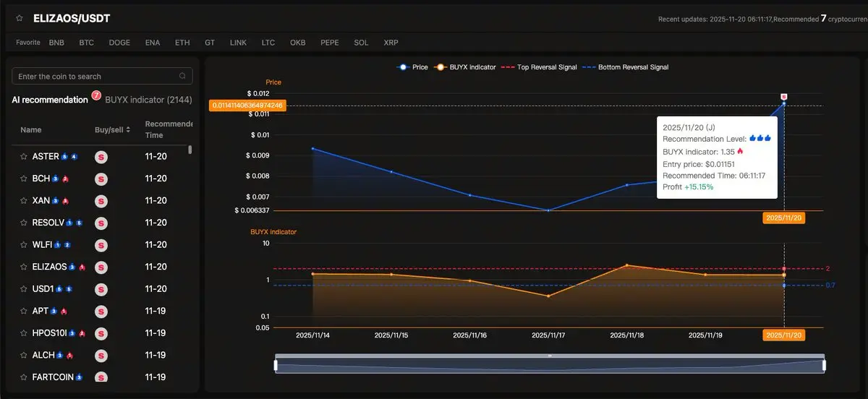Open the BTC favorite coin
868x399 pixels.
[x=87, y=43]
